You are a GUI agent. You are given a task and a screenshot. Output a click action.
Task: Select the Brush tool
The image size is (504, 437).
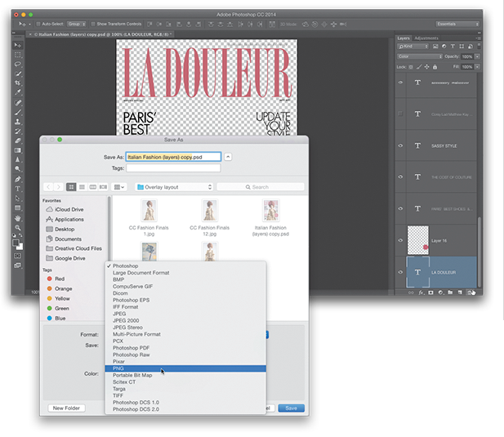pyautogui.click(x=18, y=112)
